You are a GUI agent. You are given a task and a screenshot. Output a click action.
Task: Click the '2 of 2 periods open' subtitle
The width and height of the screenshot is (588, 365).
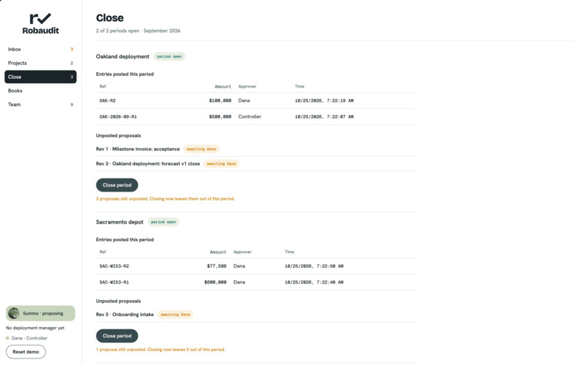pos(138,31)
